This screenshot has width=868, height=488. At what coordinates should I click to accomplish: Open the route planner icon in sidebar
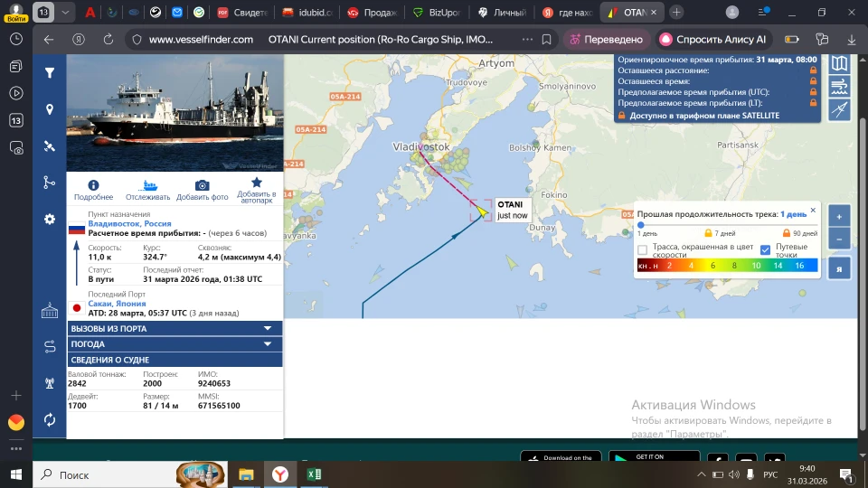pos(49,347)
